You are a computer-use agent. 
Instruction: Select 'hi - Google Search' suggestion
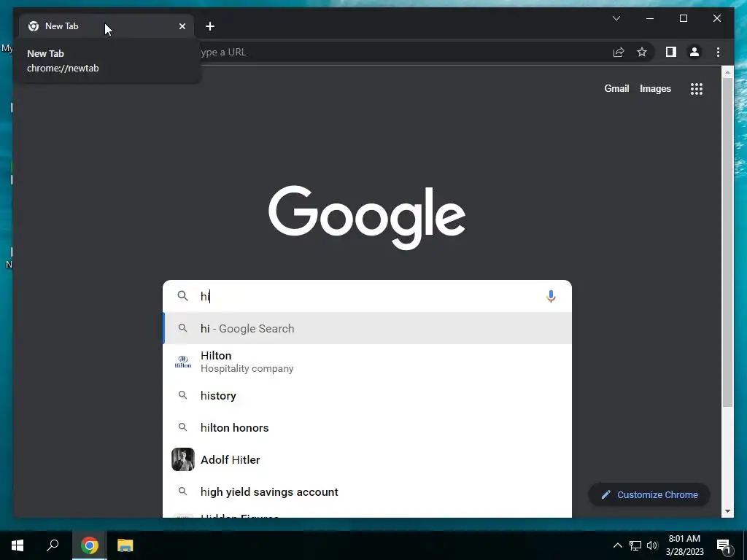point(367,329)
